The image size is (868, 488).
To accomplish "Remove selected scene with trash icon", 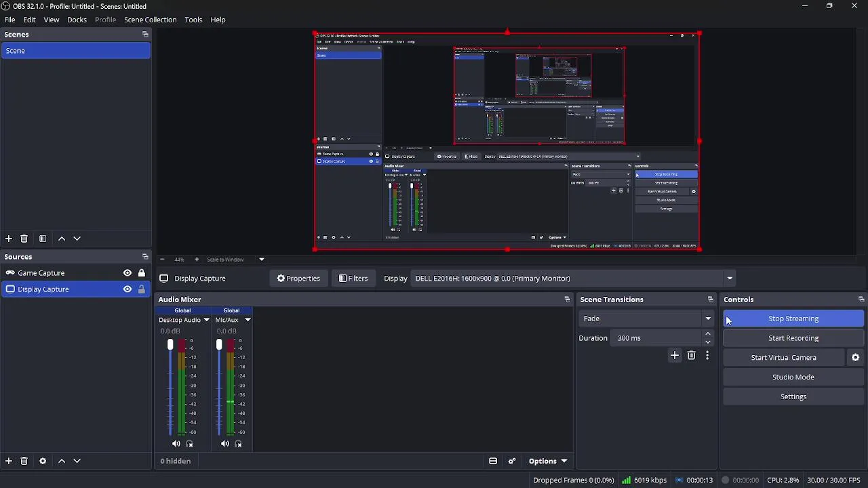I will point(24,239).
